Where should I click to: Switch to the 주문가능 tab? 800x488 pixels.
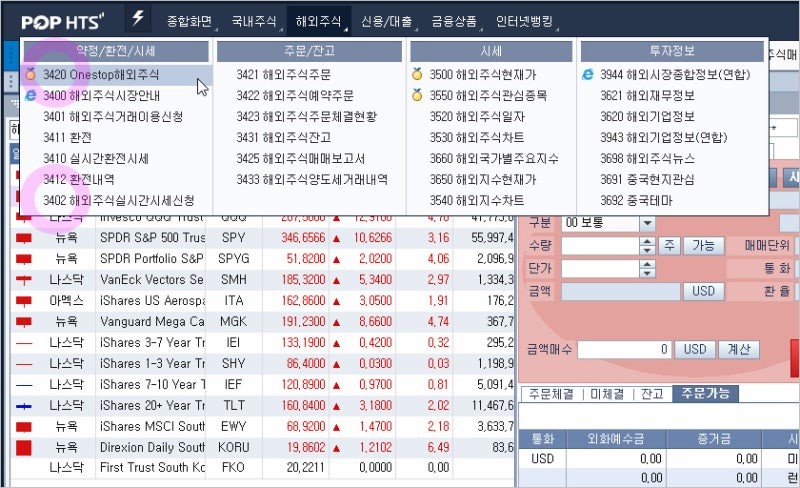pos(706,393)
